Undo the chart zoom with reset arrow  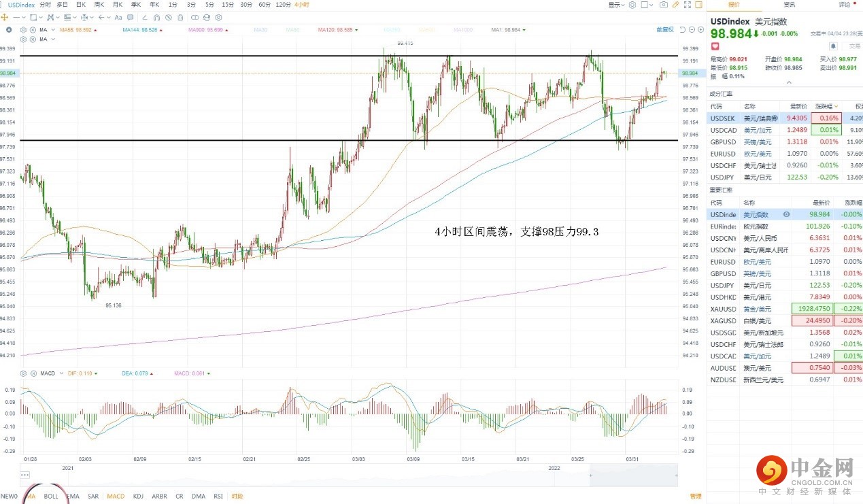682,30
